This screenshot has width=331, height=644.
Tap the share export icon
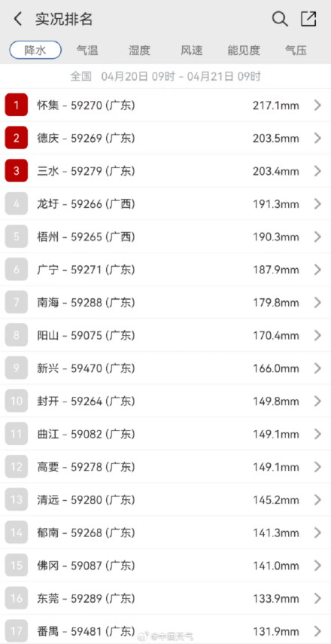(308, 19)
